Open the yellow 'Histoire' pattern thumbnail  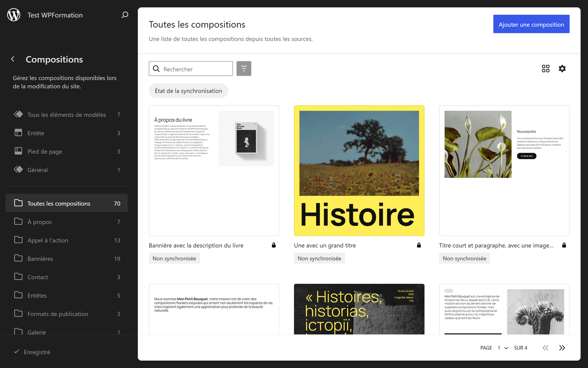pos(359,171)
